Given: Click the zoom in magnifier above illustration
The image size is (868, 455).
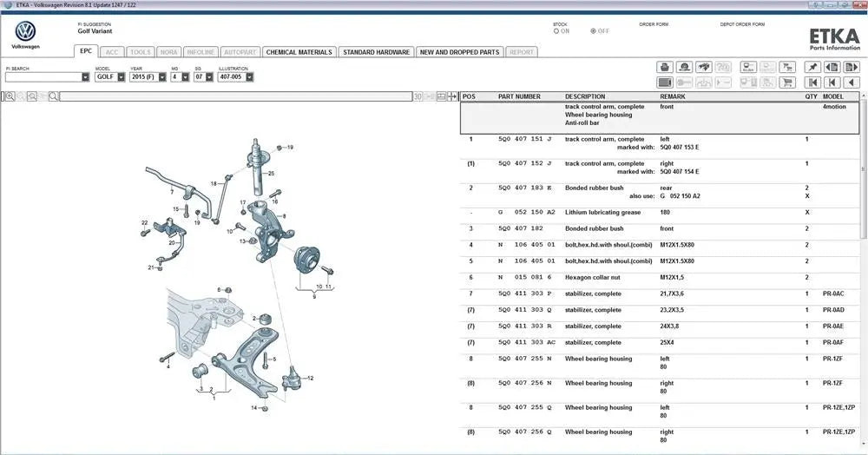Looking at the screenshot, I should click(x=10, y=96).
